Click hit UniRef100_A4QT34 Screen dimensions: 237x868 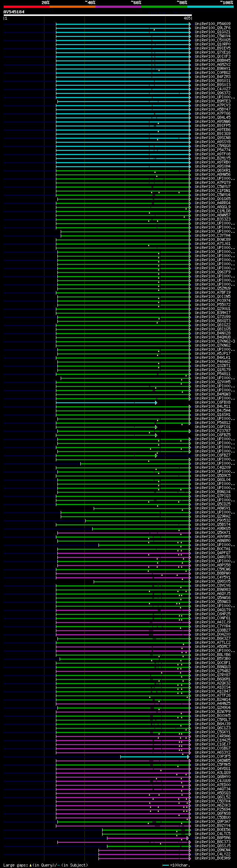[x=213, y=789]
